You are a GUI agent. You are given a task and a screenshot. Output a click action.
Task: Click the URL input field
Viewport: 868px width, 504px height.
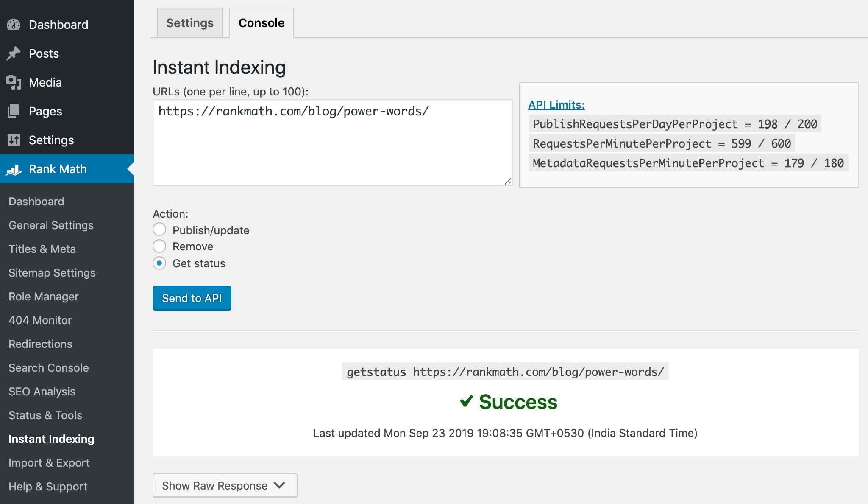[332, 142]
